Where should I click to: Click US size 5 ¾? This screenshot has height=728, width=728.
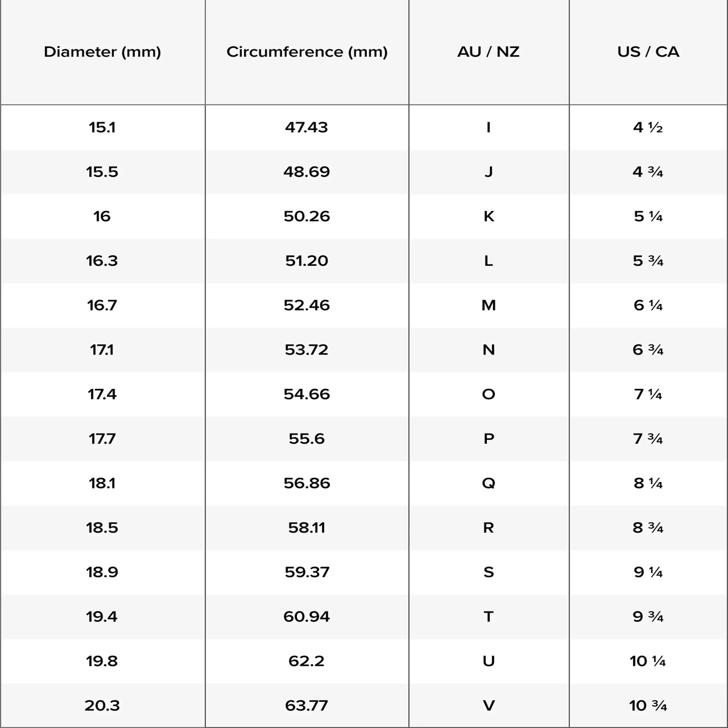click(648, 261)
